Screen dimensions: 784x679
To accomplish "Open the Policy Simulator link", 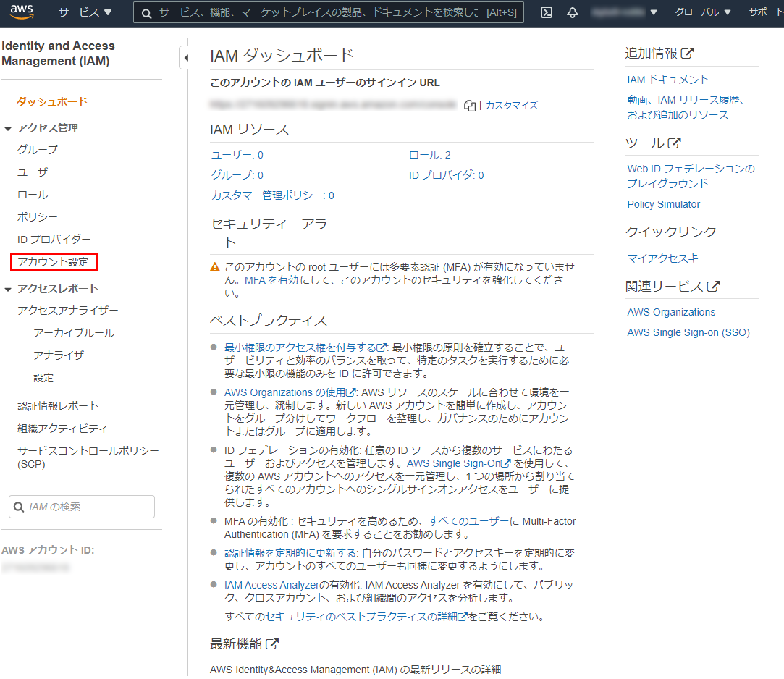I will 664,205.
